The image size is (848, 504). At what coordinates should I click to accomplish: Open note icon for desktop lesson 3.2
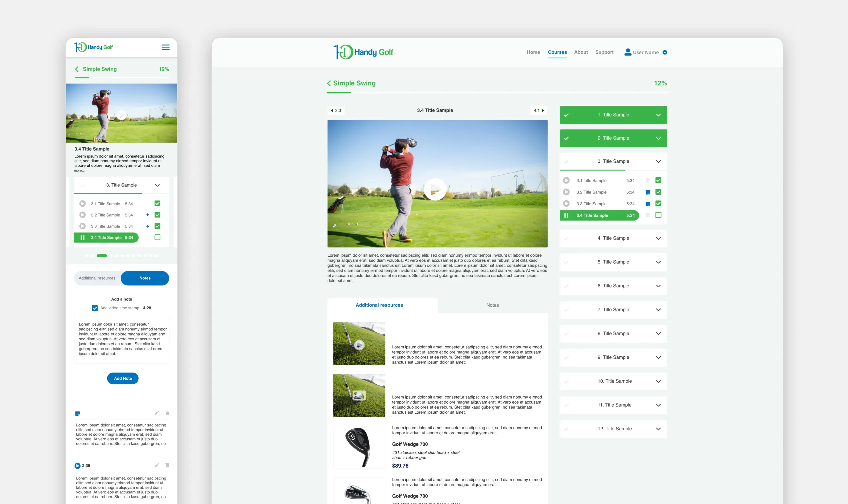click(x=648, y=192)
